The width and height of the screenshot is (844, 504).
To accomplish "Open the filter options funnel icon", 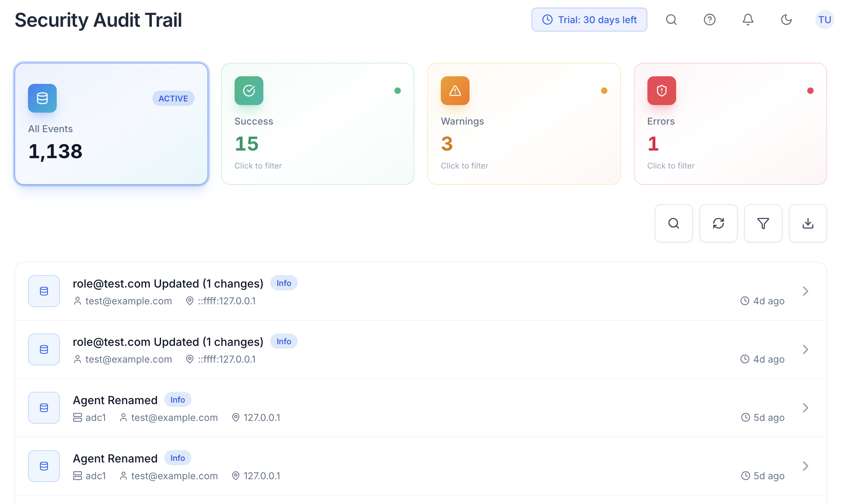I will 763,223.
